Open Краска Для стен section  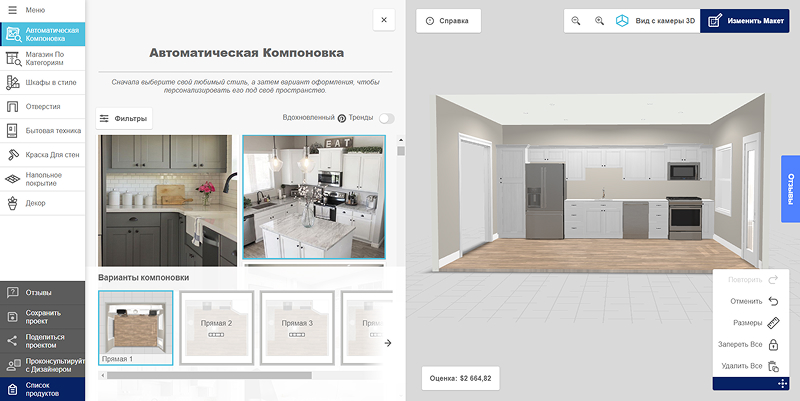(42, 155)
